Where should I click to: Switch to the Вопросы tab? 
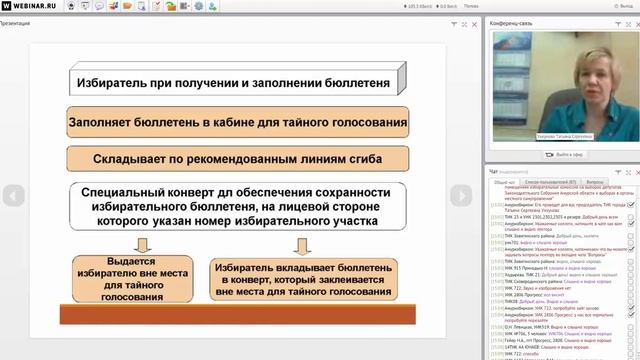(595, 182)
